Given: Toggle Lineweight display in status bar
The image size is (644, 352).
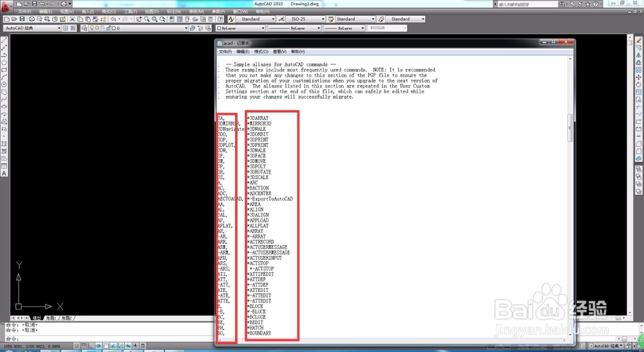Looking at the screenshot, I should coord(135,346).
